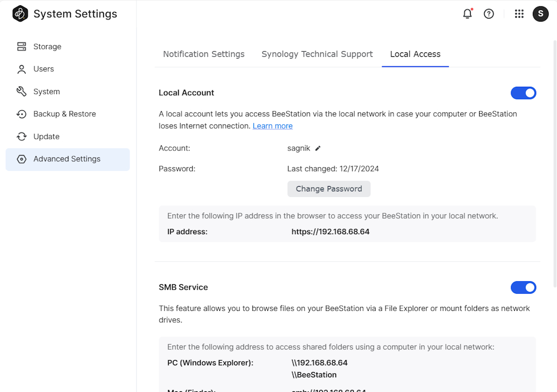Open the user profile avatar
This screenshot has height=392, width=557.
click(x=540, y=14)
